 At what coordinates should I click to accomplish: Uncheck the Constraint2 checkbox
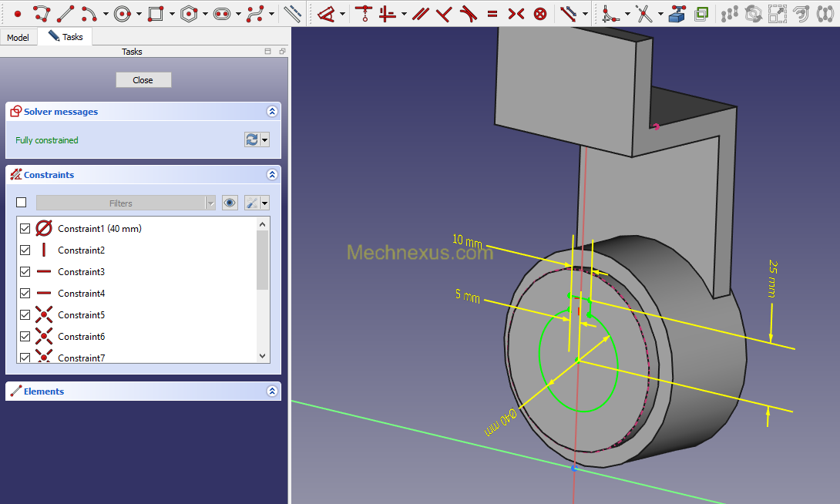pos(25,250)
